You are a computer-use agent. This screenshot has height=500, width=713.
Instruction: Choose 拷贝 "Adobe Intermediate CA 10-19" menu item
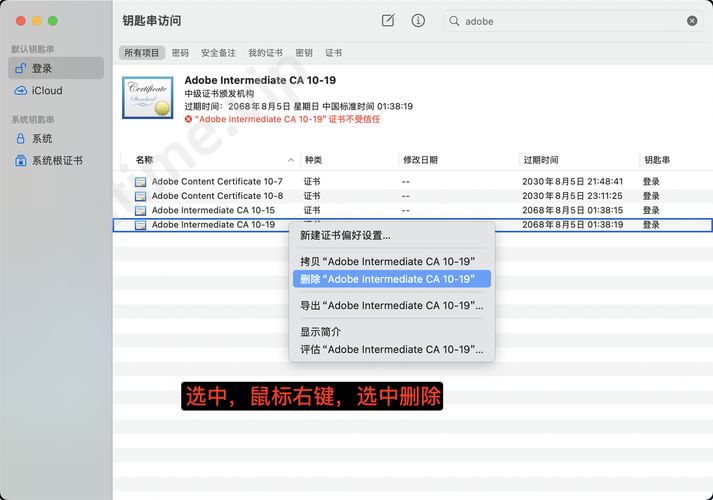[392, 261]
